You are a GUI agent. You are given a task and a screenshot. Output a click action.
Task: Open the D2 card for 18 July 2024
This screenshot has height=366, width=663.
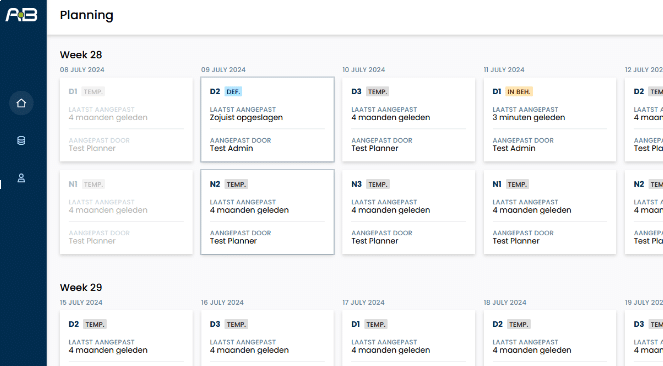[x=550, y=338]
